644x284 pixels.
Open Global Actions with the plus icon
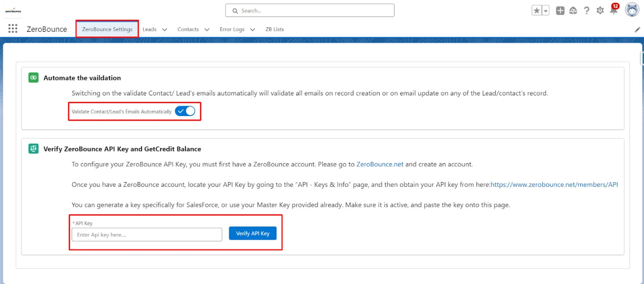(560, 10)
